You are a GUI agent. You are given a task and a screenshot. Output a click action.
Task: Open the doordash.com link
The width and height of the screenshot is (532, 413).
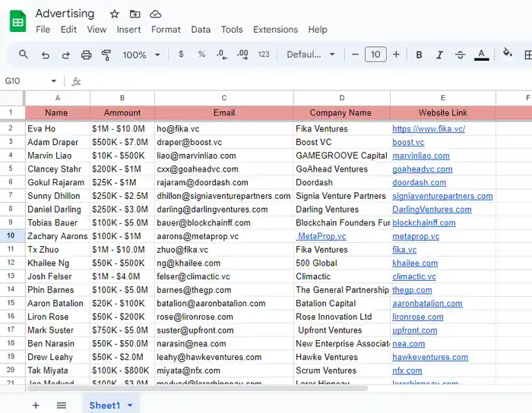coord(419,183)
